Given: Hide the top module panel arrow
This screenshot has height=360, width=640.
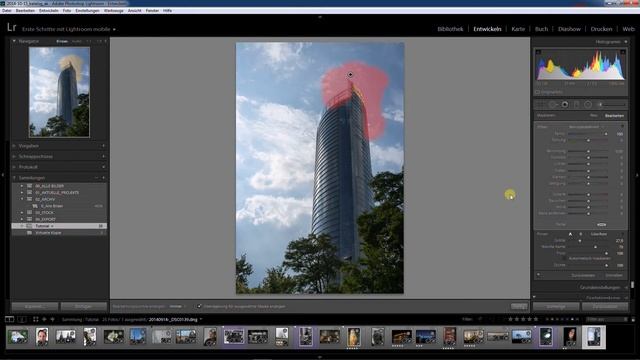Looking at the screenshot, I should 320,17.
